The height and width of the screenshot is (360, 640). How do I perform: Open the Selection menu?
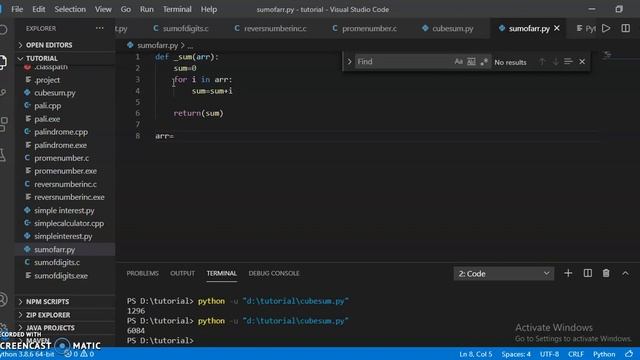70,9
